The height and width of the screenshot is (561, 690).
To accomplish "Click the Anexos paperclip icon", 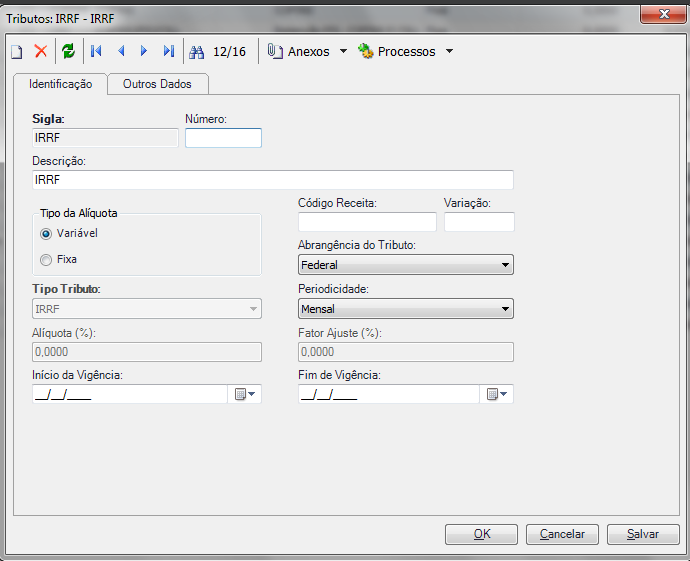I will pyautogui.click(x=275, y=51).
